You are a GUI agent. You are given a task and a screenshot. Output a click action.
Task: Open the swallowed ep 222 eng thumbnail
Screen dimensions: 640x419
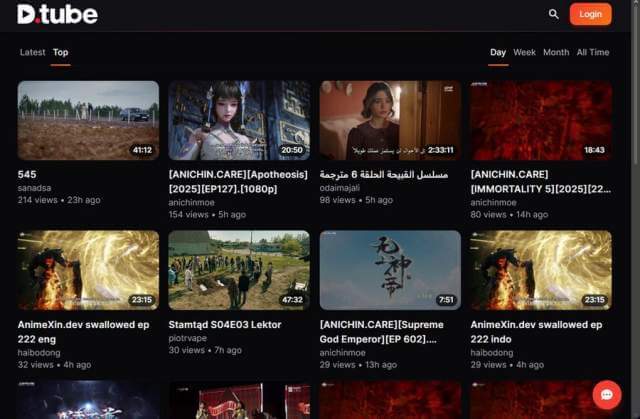click(x=88, y=270)
